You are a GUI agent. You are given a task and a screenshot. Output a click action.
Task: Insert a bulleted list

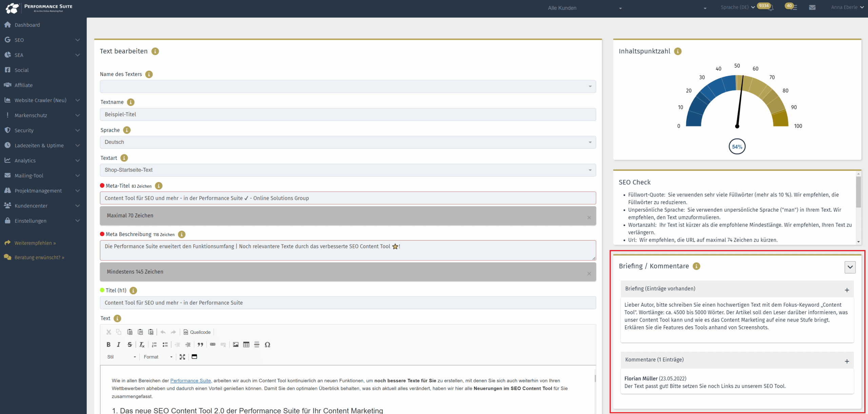165,344
